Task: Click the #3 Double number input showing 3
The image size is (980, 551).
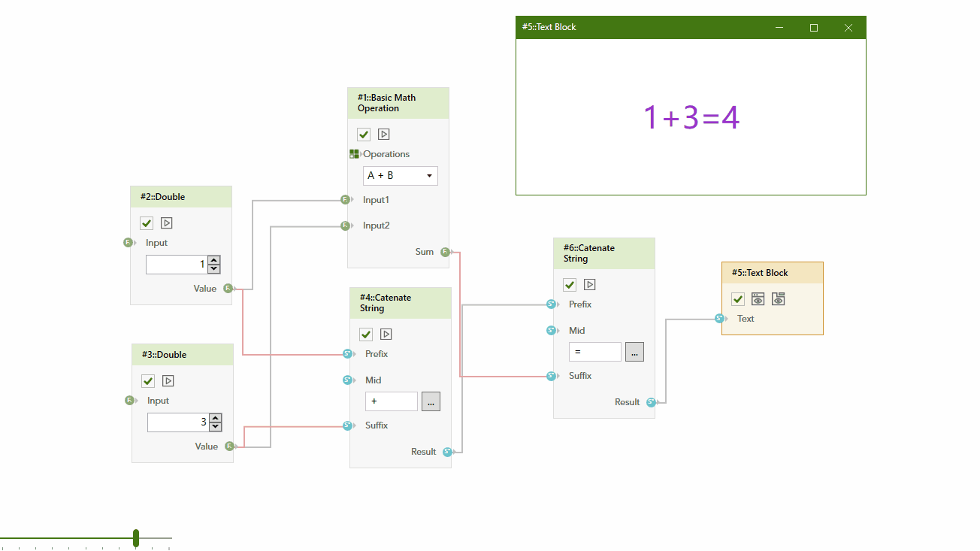Action: 178,422
